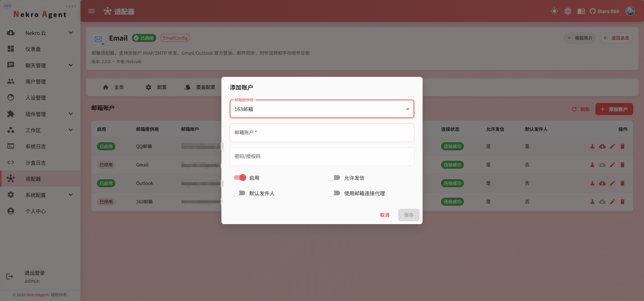Switch to 主页 tab

coord(113,87)
